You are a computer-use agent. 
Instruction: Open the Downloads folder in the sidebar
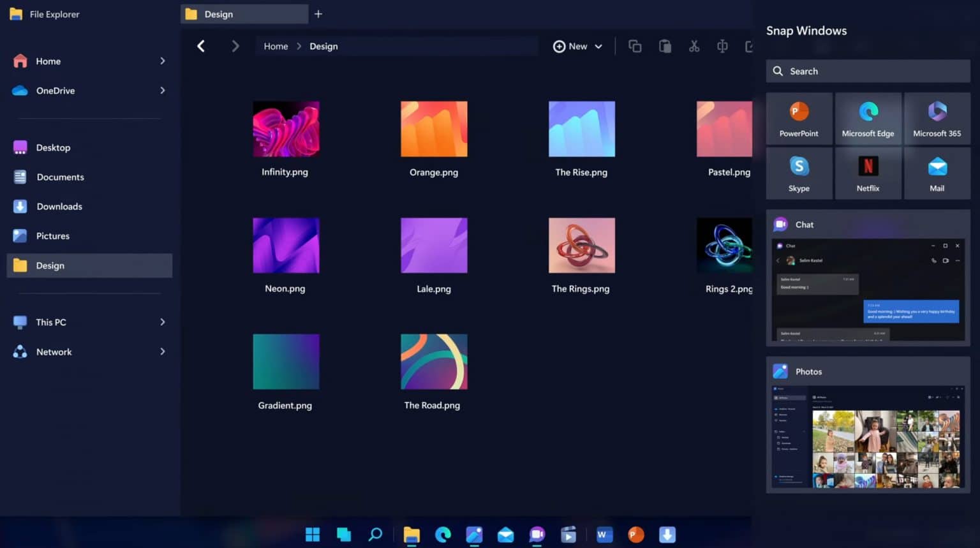pyautogui.click(x=59, y=206)
